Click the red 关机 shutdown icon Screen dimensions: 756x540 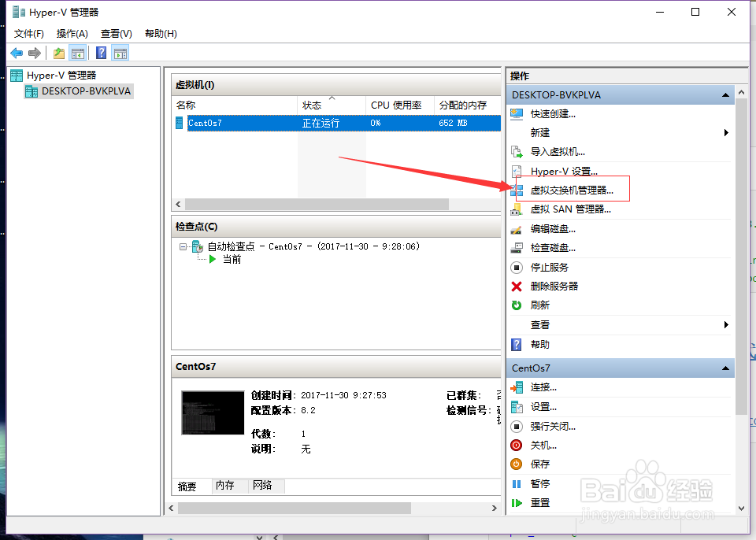click(x=517, y=446)
